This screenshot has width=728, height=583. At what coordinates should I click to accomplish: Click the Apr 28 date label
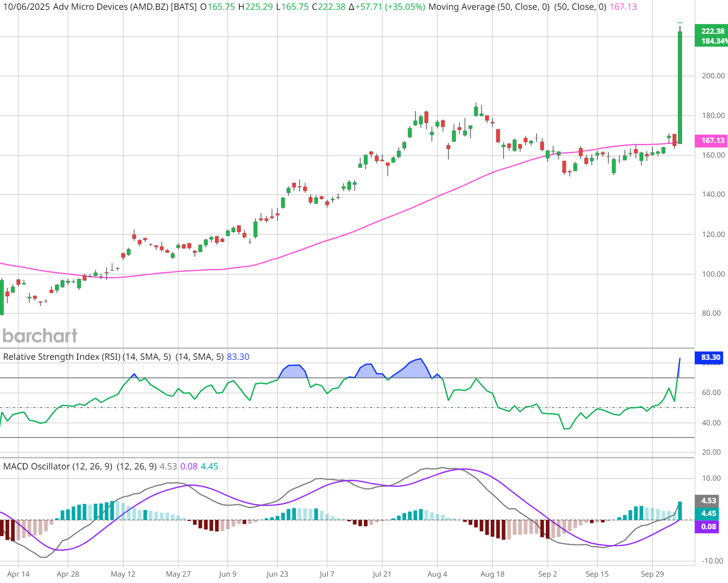tap(68, 574)
